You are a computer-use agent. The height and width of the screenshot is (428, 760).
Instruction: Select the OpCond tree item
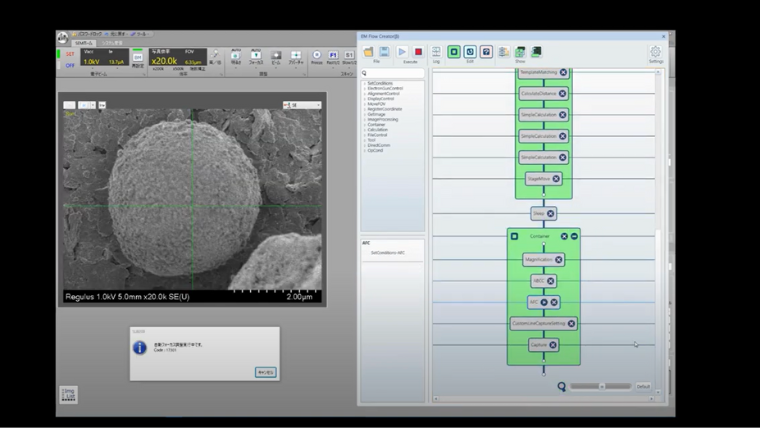pos(375,150)
